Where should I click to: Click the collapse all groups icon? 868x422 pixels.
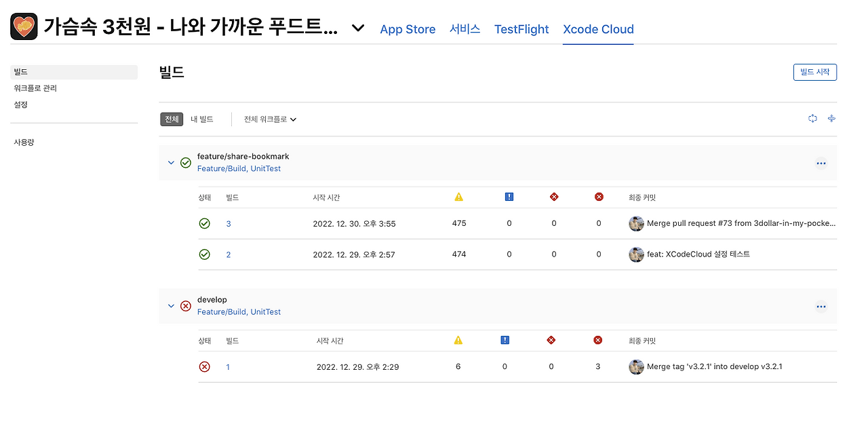(x=831, y=119)
